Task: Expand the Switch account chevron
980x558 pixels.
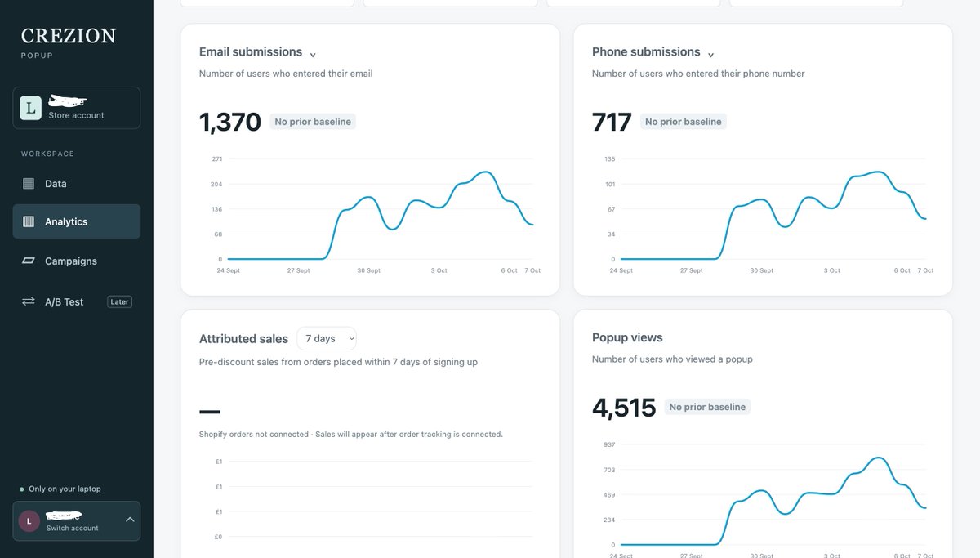Action: (x=130, y=520)
